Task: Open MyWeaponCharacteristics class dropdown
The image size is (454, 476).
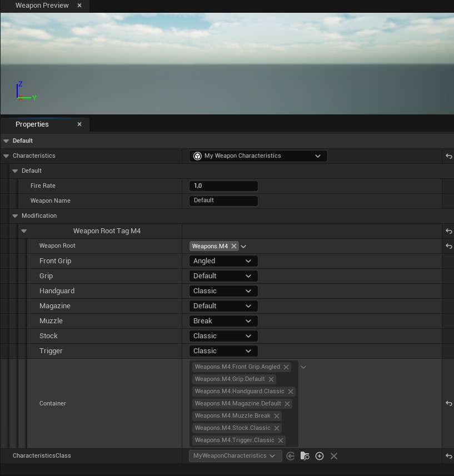Action: [x=236, y=456]
